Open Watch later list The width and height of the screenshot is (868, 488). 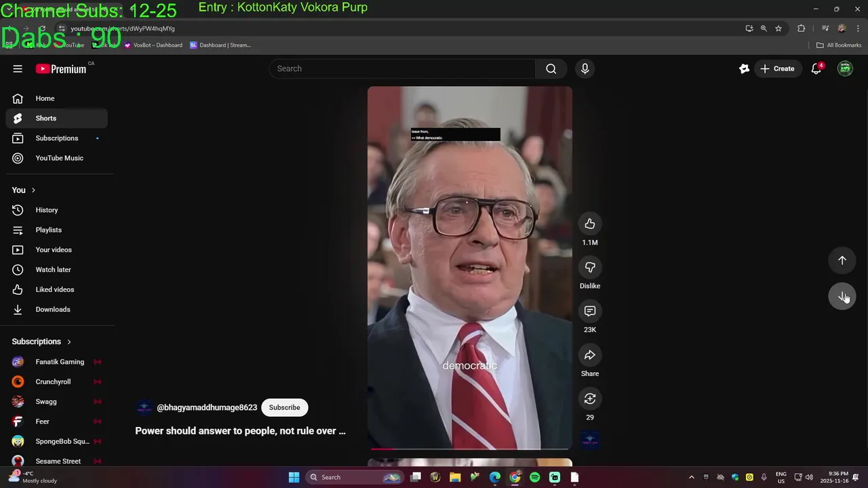57,270
